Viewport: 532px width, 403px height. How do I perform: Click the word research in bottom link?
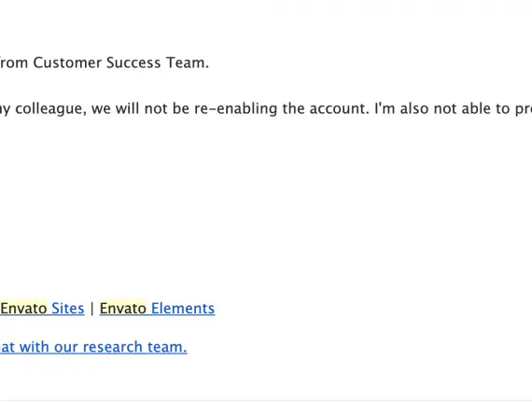(112, 347)
